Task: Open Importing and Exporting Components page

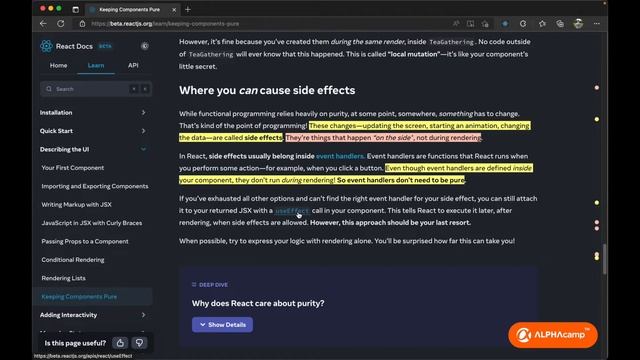Action: tap(95, 186)
